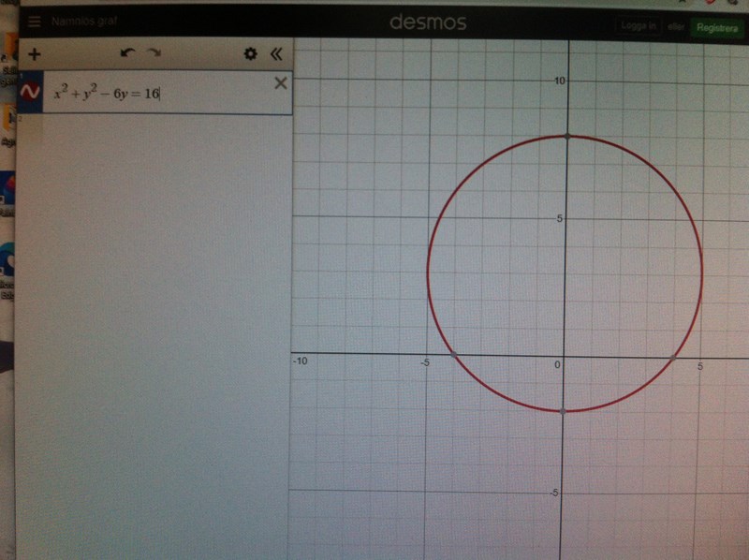The image size is (749, 560).
Task: Toggle the red curve visibility icon
Action: click(x=30, y=92)
